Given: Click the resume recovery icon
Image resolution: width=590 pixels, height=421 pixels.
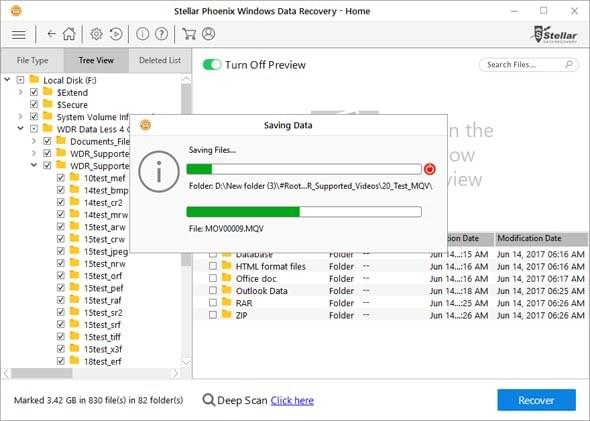Looking at the screenshot, I should coord(116,34).
